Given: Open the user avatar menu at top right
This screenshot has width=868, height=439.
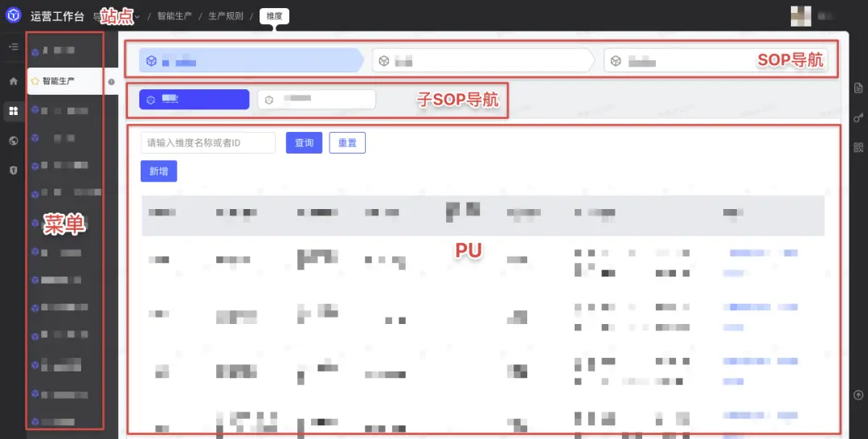Looking at the screenshot, I should (800, 15).
